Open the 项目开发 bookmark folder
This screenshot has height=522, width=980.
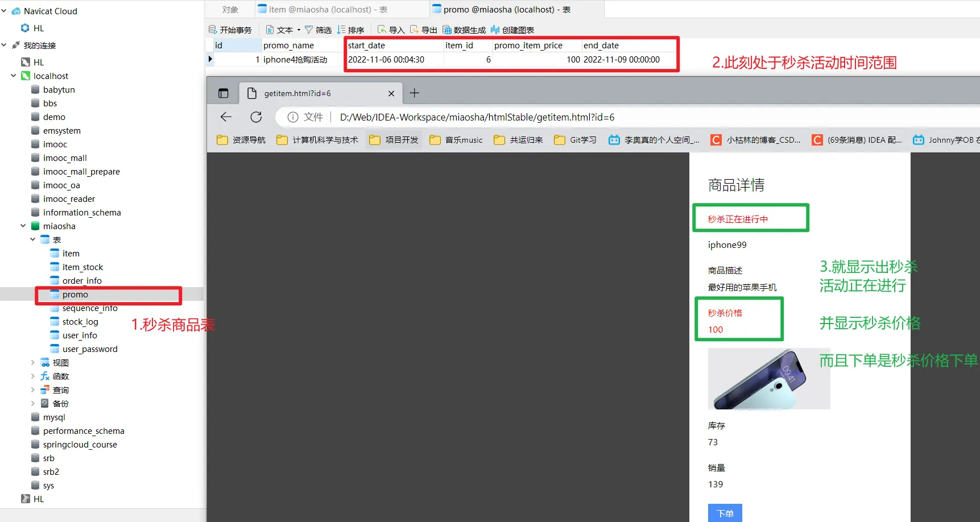pos(394,140)
